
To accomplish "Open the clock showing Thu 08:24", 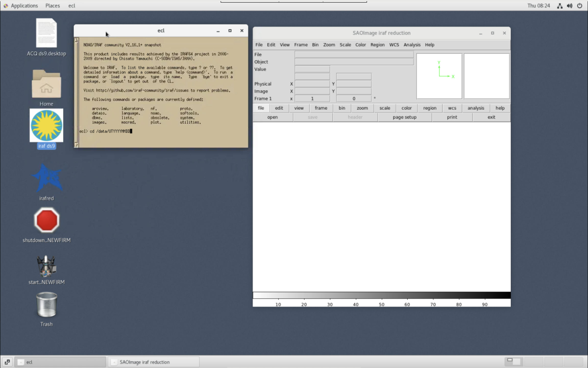I will coord(539,6).
